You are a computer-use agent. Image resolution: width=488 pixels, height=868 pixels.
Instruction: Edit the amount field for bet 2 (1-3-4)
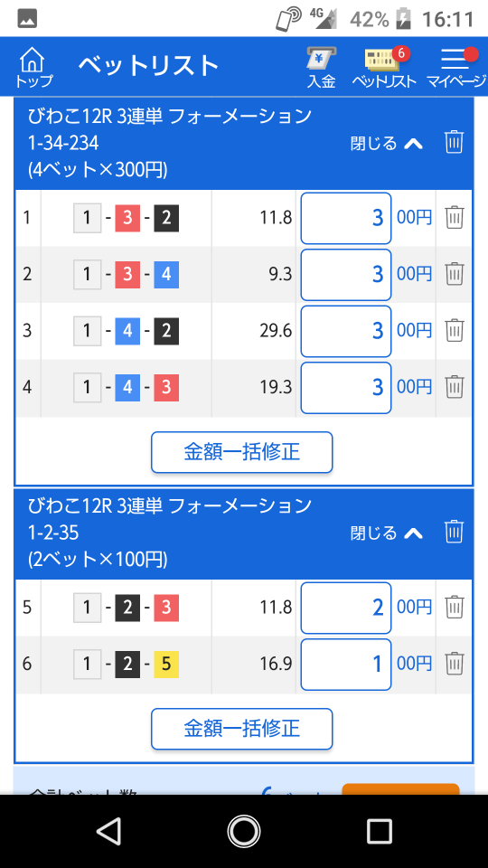(346, 275)
